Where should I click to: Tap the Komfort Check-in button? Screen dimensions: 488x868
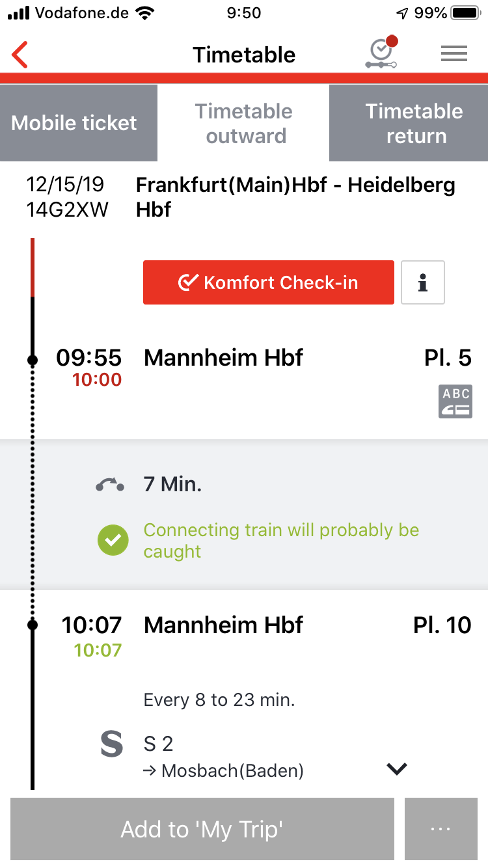click(269, 282)
